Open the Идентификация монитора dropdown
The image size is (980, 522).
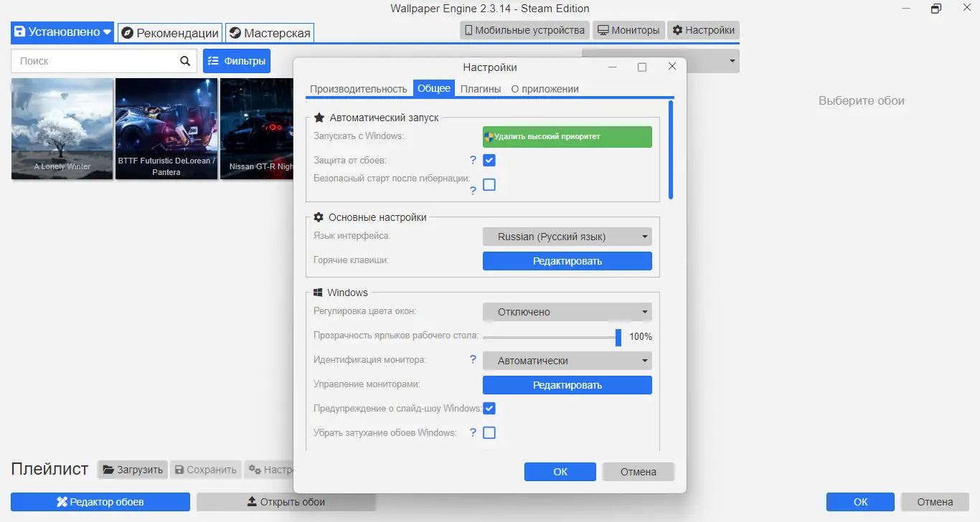click(x=567, y=361)
